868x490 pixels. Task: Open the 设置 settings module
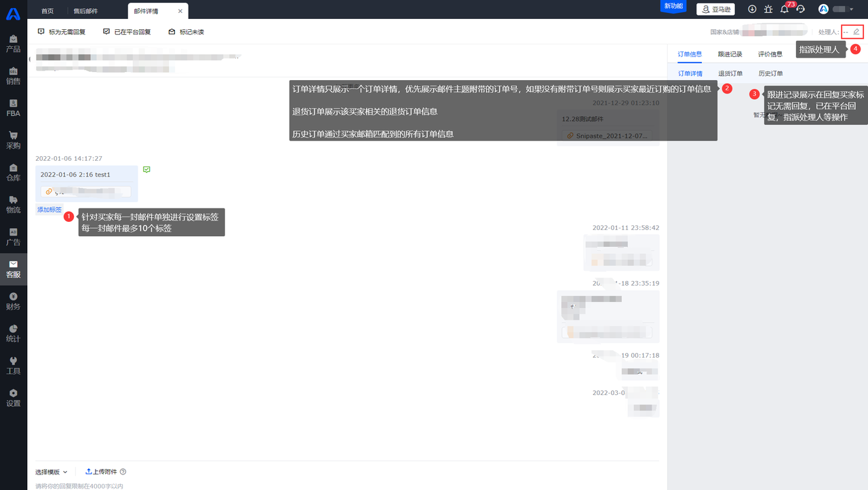[x=13, y=398]
